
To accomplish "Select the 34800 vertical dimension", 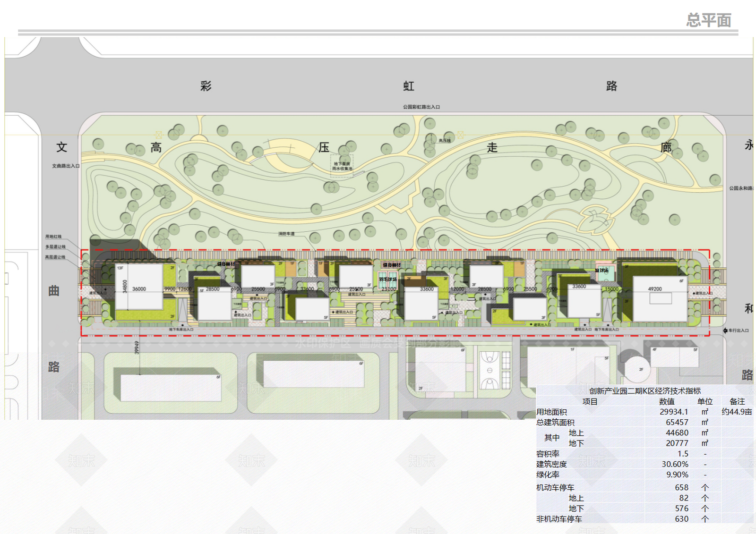I will pyautogui.click(x=125, y=287).
